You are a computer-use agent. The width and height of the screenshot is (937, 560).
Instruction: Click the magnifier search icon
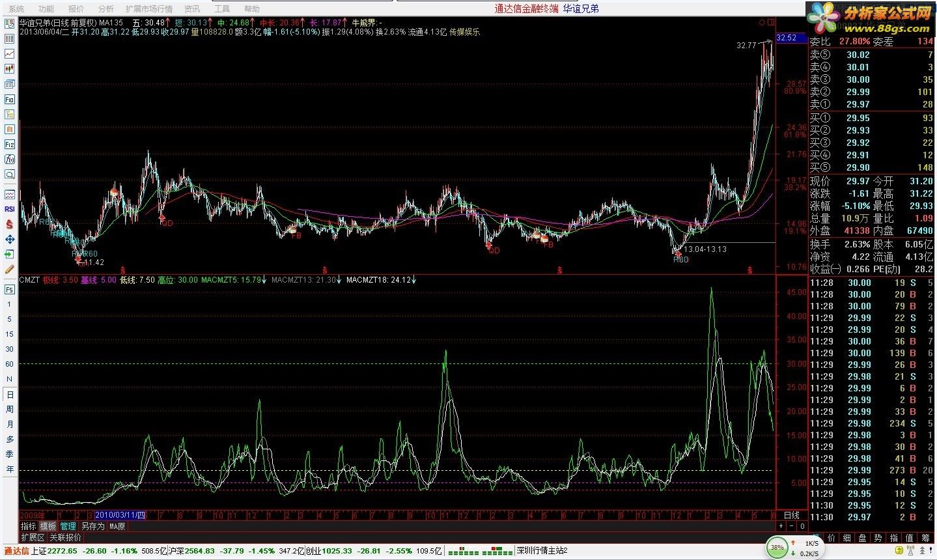tap(10, 175)
